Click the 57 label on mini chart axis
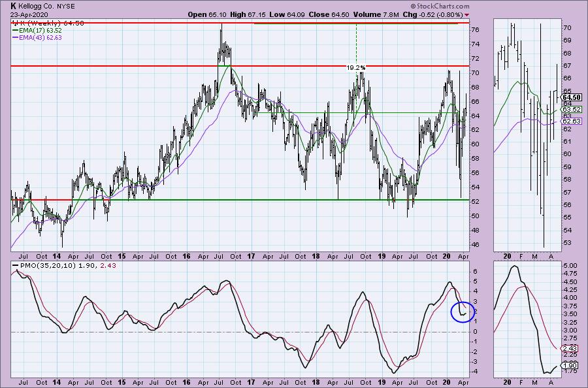The image size is (588, 388). [567, 192]
